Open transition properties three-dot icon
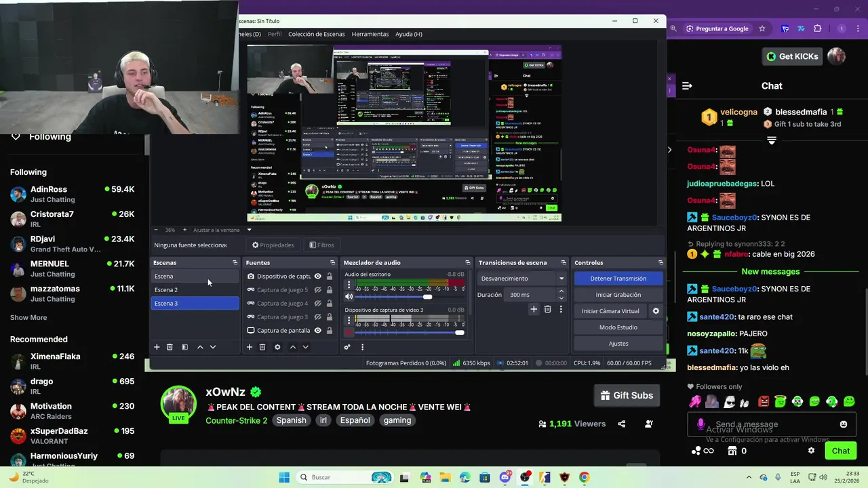868x488 pixels. tap(561, 309)
